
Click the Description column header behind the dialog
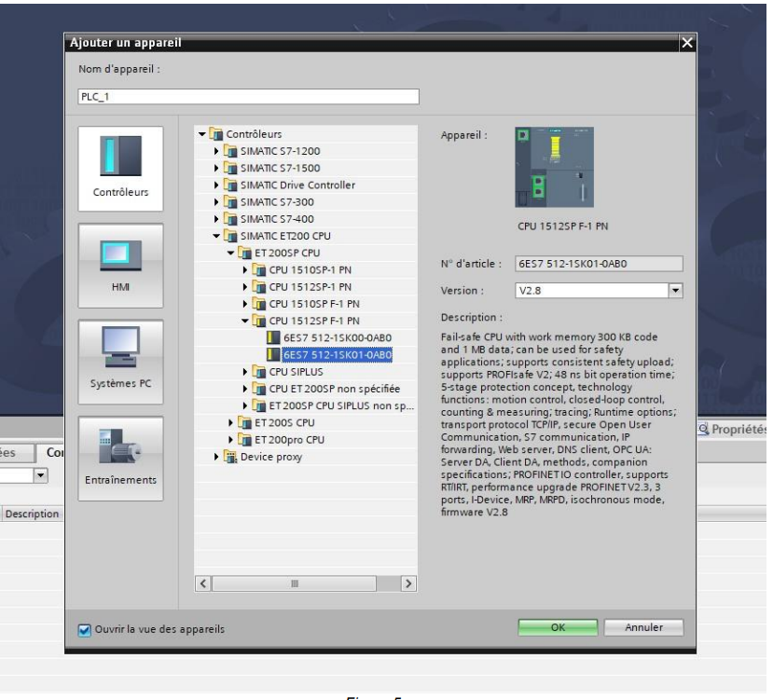tap(32, 514)
